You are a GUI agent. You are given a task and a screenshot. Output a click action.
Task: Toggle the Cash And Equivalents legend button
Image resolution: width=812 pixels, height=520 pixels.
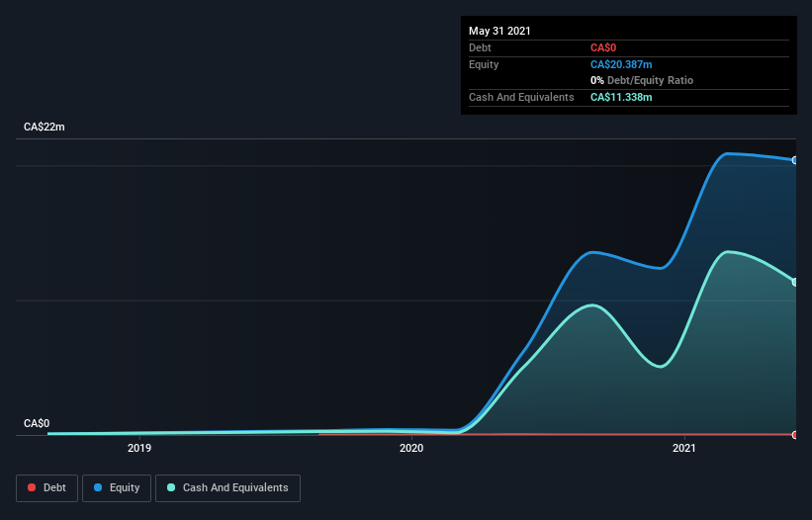pyautogui.click(x=227, y=488)
